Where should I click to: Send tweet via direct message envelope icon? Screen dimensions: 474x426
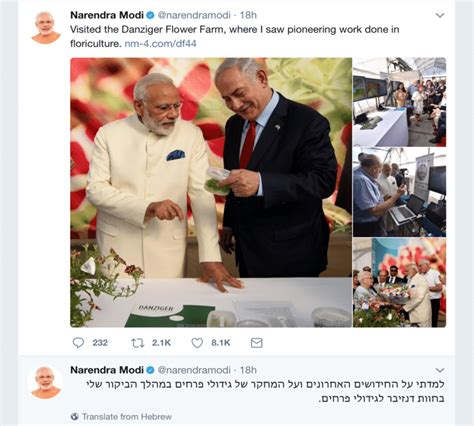pos(256,343)
